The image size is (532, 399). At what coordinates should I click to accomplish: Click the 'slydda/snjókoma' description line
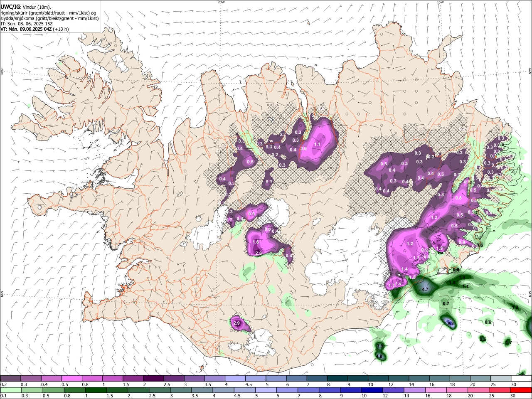(49, 18)
